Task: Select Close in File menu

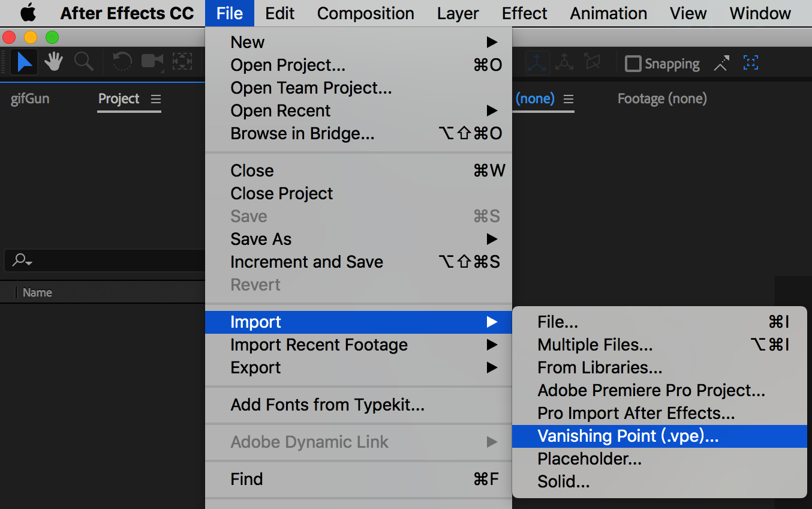Action: (359, 170)
